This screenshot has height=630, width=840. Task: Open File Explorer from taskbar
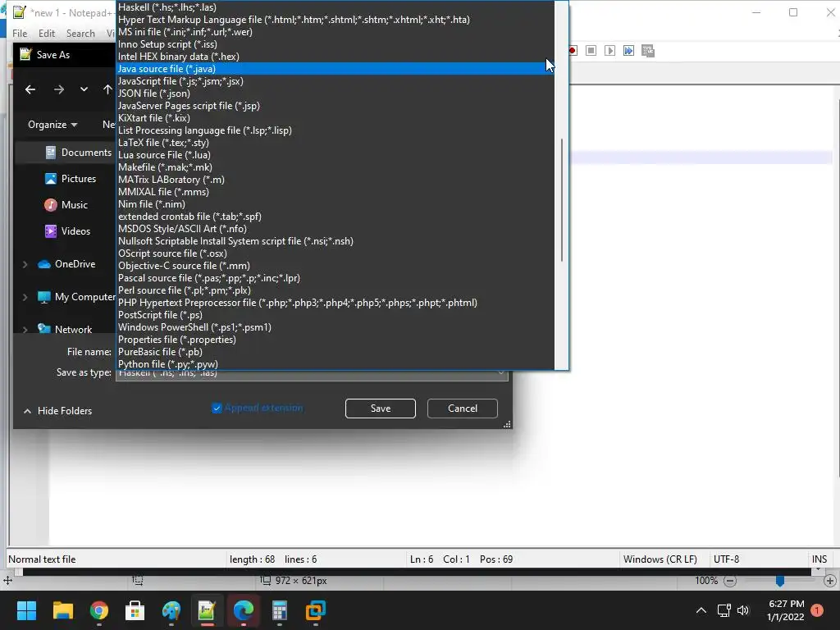click(x=62, y=610)
